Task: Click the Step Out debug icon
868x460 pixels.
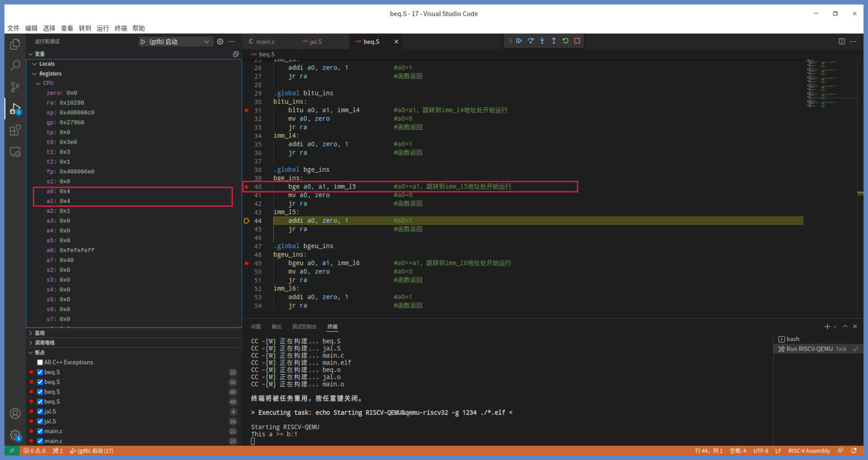Action: 554,41
